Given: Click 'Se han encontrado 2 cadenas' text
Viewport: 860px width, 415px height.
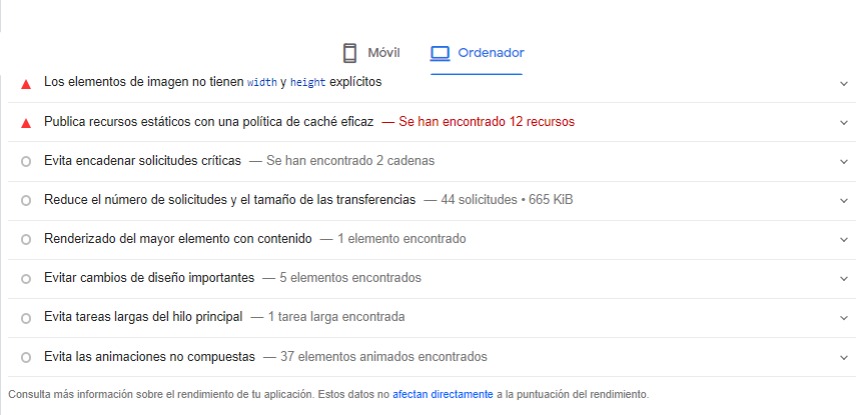Looking at the screenshot, I should pyautogui.click(x=350, y=161).
